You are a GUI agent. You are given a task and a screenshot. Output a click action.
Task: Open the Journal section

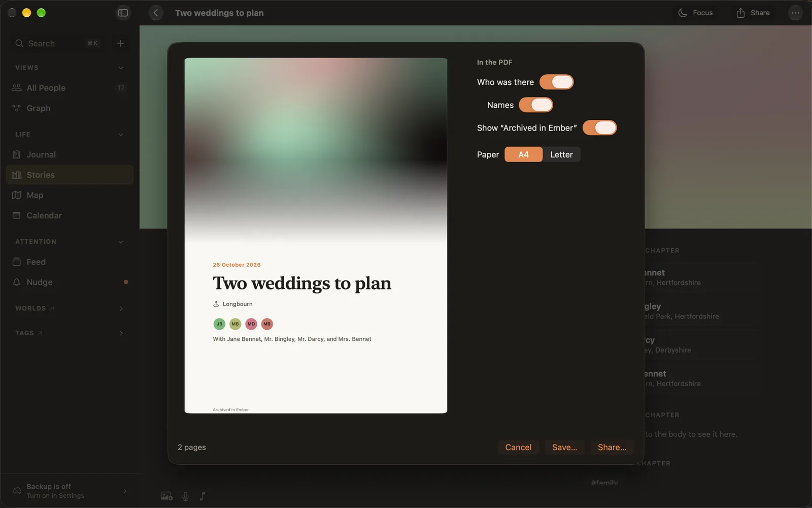click(70, 154)
